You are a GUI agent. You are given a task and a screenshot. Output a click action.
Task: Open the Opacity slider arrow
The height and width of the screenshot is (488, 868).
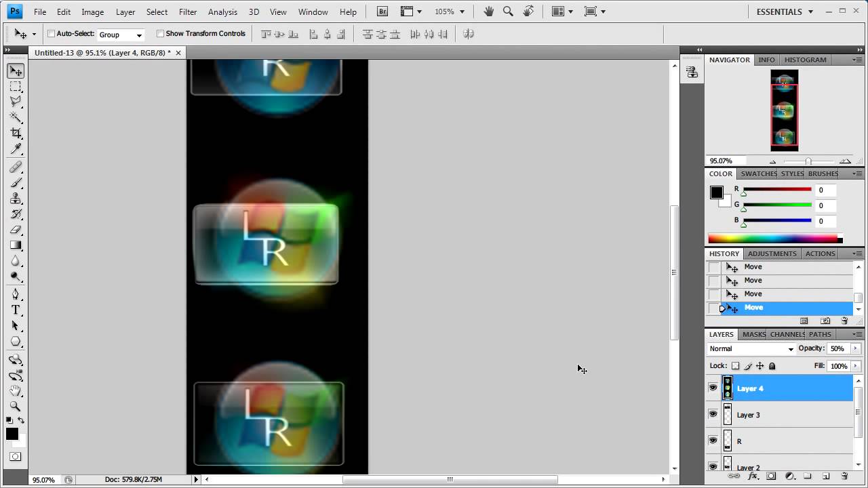(854, 348)
